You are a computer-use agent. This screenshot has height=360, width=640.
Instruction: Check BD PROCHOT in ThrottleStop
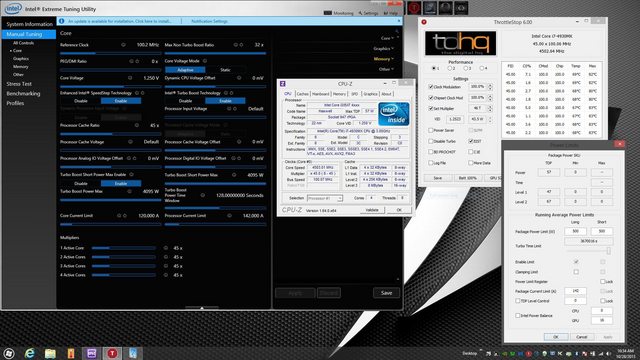coord(431,152)
